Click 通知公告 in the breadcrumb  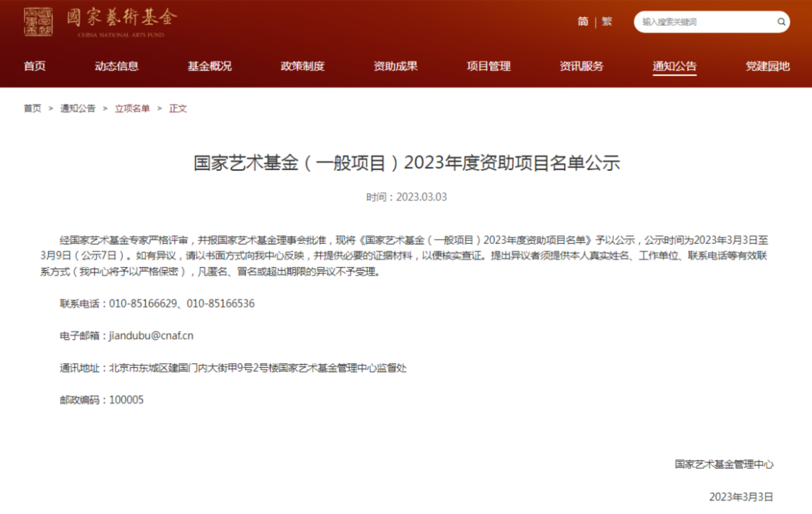(x=78, y=108)
